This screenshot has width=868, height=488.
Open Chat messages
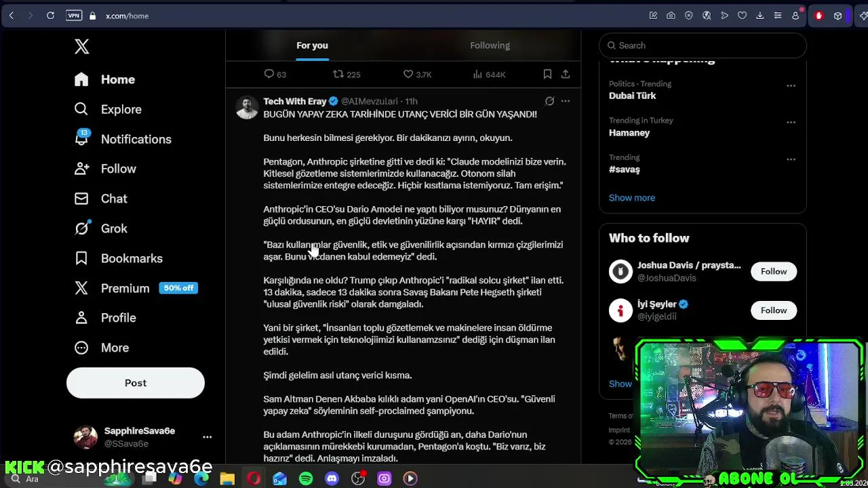pyautogui.click(x=101, y=199)
